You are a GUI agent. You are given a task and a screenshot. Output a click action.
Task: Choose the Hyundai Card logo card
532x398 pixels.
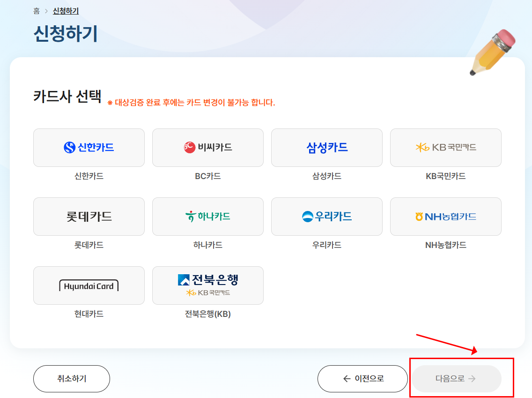(89, 285)
